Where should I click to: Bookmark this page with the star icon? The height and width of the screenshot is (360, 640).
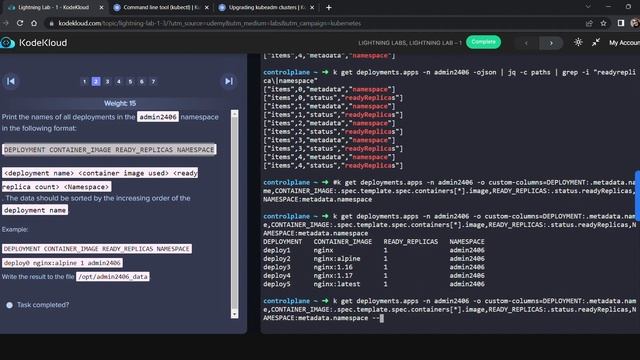click(603, 23)
